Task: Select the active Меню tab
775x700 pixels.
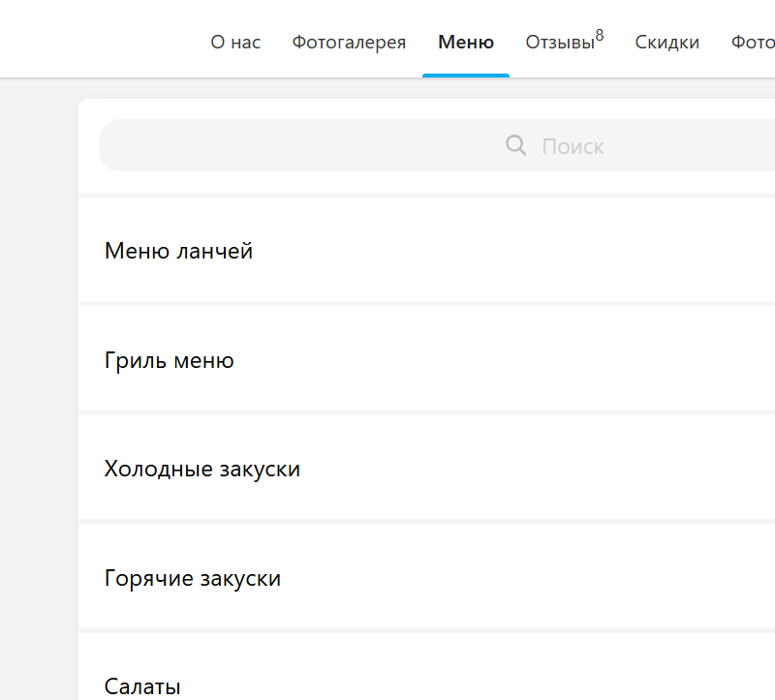Action: click(x=466, y=43)
